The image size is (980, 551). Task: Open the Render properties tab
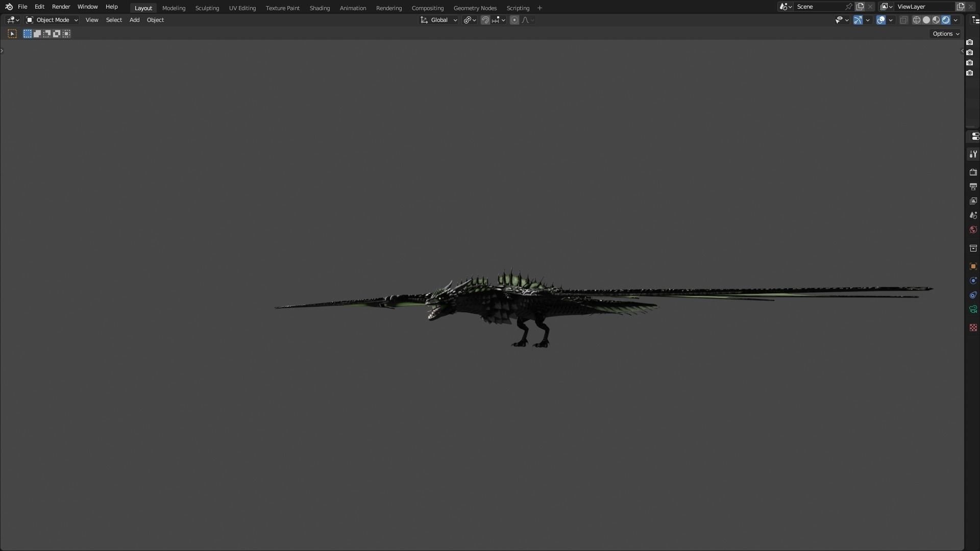[973, 172]
